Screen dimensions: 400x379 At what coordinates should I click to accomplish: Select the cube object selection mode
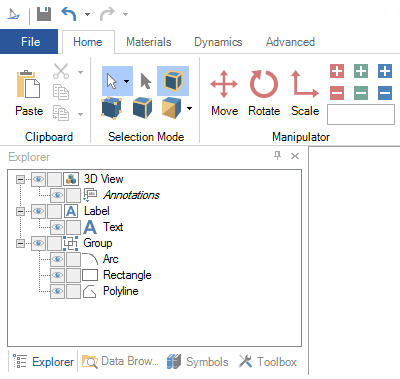pos(173,81)
